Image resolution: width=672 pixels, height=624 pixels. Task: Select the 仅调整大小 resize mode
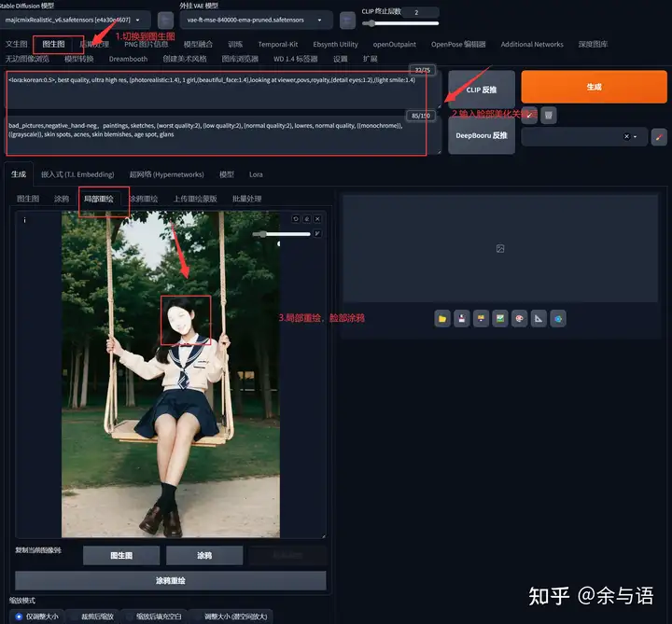(x=36, y=617)
